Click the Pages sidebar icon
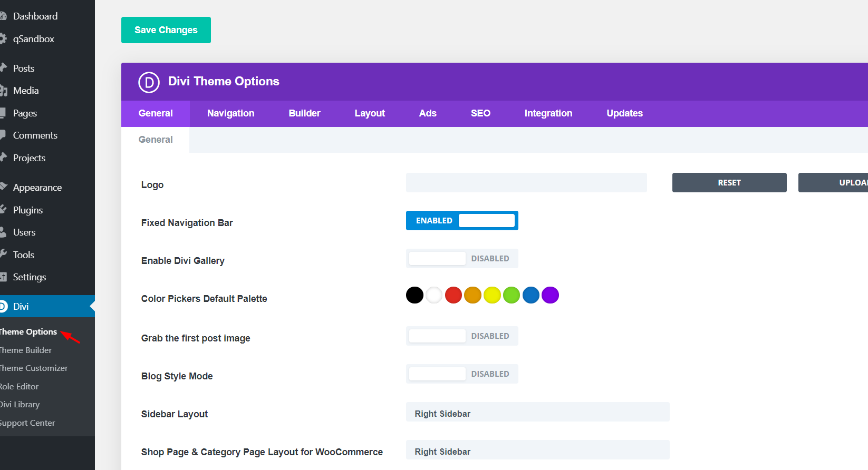The height and width of the screenshot is (470, 868). (x=3, y=113)
